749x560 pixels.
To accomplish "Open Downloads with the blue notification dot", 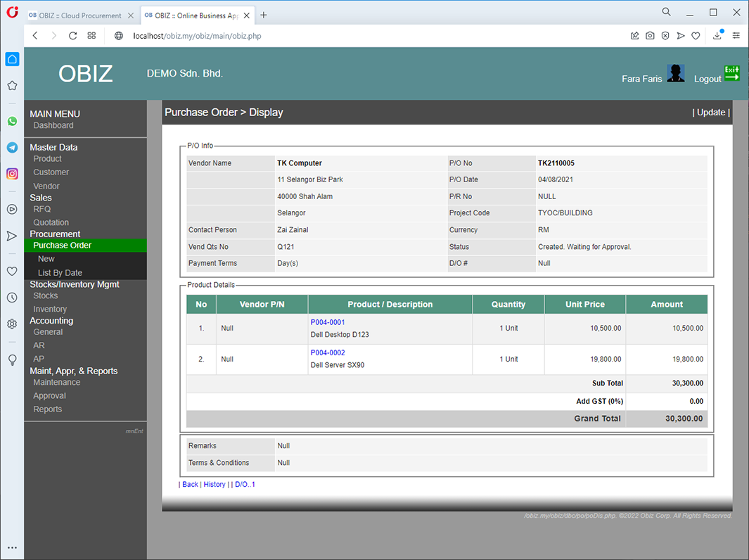I will click(x=717, y=35).
